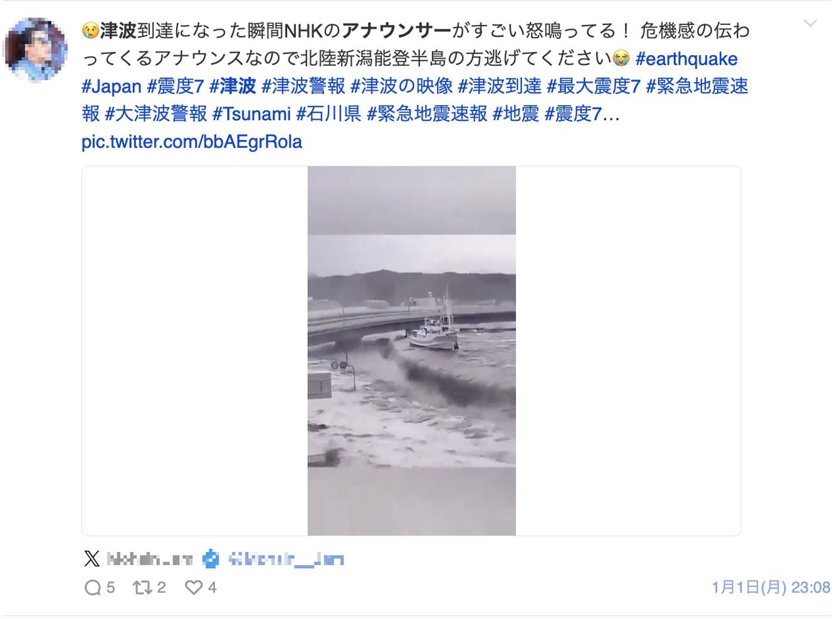Expand the tweet options chevron
The height and width of the screenshot is (619, 840).
811,24
